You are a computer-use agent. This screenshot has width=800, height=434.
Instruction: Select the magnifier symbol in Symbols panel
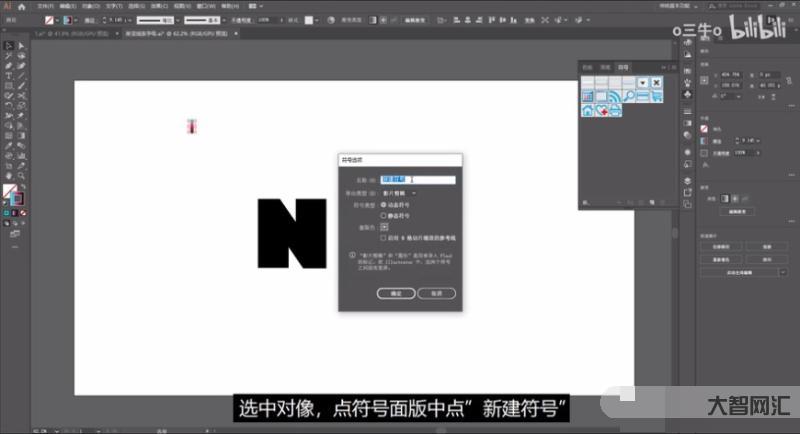point(630,95)
